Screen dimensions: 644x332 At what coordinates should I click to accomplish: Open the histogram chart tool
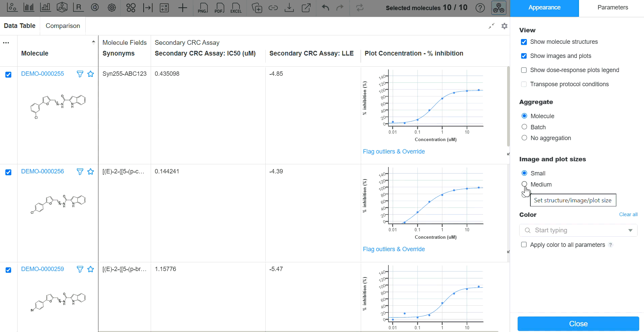(x=45, y=7)
